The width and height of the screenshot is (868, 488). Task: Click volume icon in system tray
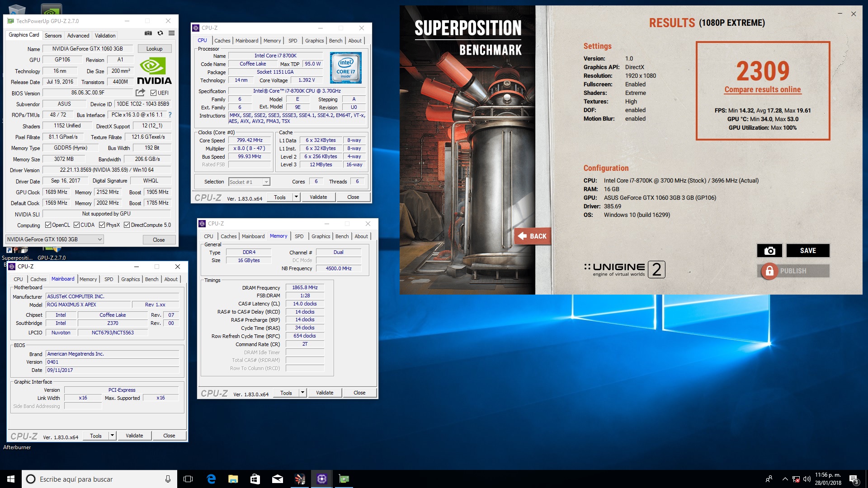807,479
